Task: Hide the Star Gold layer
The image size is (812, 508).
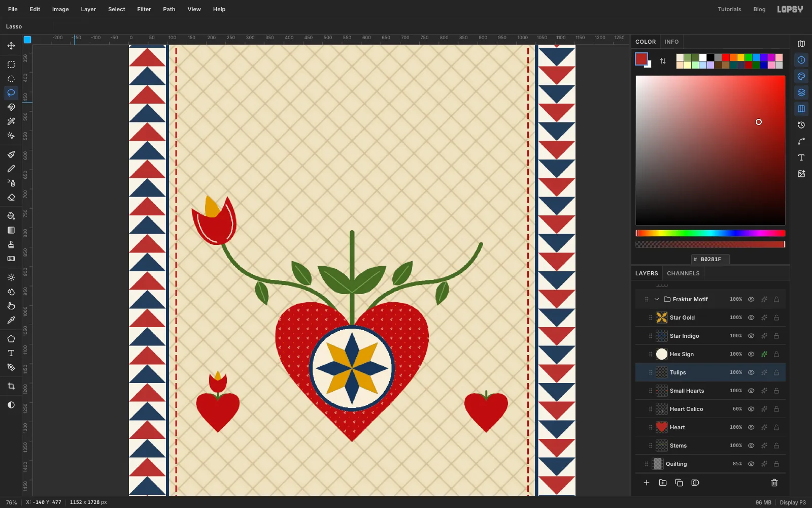Action: point(751,317)
